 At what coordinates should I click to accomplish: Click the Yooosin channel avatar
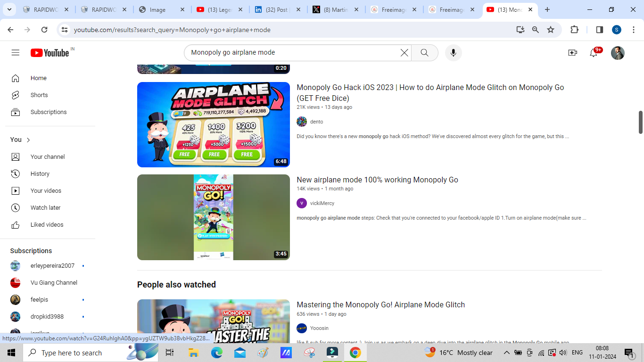click(x=302, y=328)
